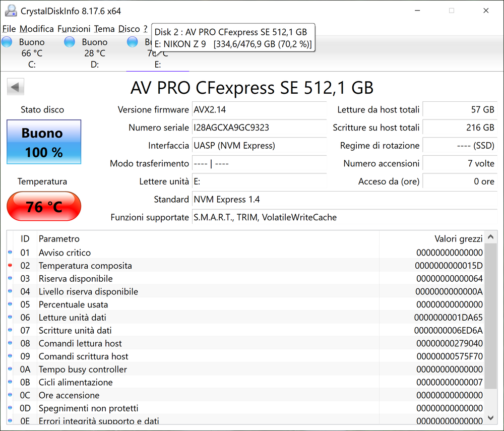Select disk C: with 66 °C
Image resolution: width=504 pixels, height=431 pixels.
pos(31,53)
